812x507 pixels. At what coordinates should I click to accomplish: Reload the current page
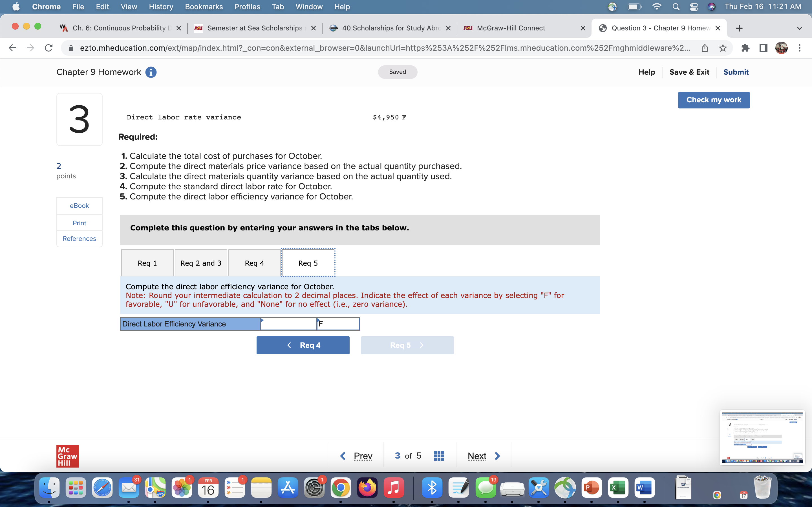click(x=49, y=48)
